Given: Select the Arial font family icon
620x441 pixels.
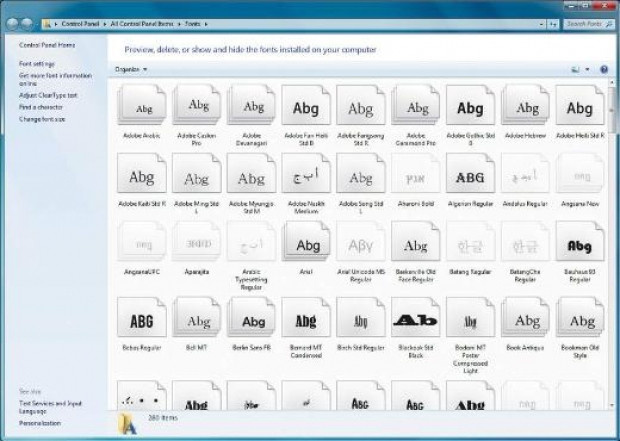Looking at the screenshot, I should pos(306,241).
